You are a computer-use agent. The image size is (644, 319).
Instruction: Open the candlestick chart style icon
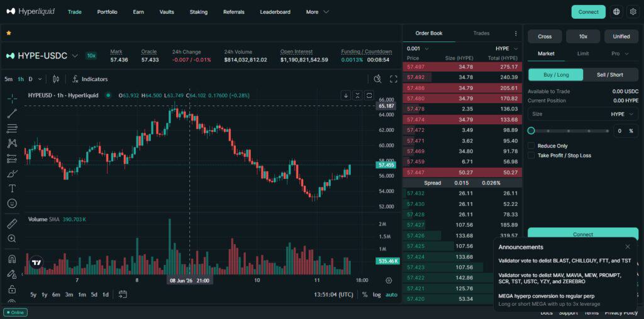click(56, 79)
